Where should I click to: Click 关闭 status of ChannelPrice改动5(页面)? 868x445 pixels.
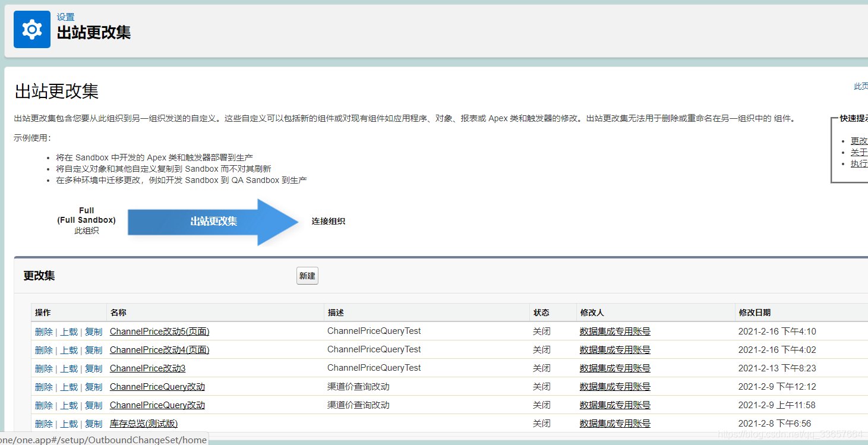coord(542,332)
